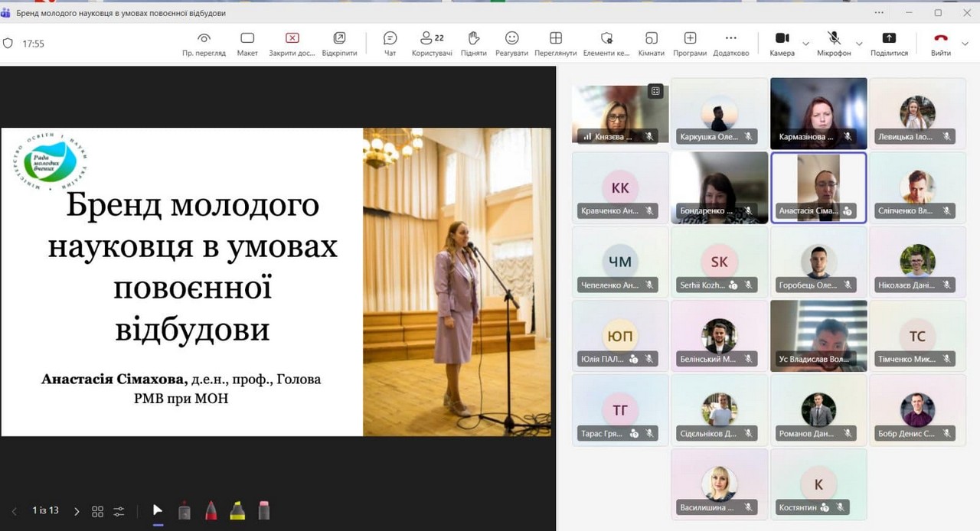Viewport: 980px width, 531px height.
Task: Expand the microphone options dropdown arrow
Action: pos(859,44)
